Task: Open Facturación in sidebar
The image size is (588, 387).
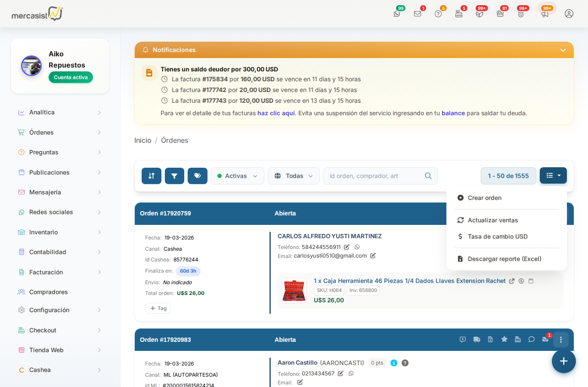Action: (x=59, y=272)
